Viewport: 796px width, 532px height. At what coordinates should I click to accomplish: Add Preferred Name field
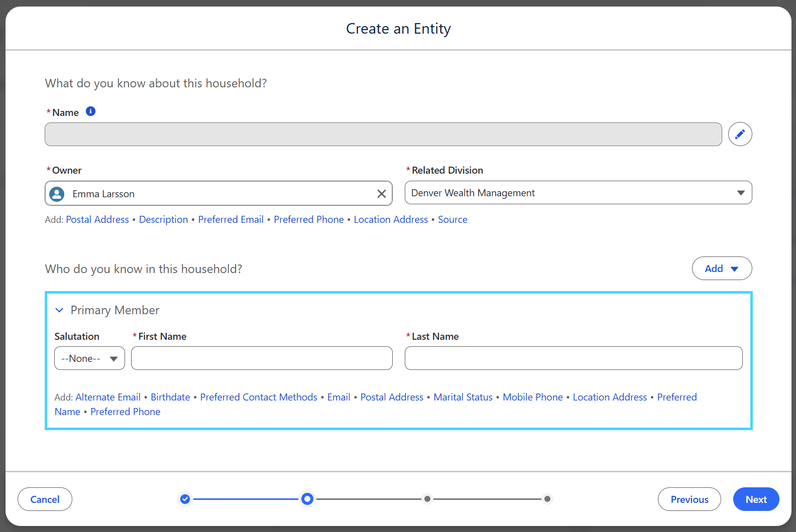(x=677, y=397)
